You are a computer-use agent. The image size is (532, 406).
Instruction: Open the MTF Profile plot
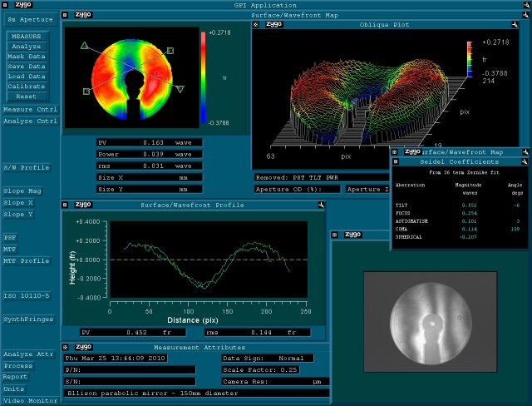(x=27, y=260)
